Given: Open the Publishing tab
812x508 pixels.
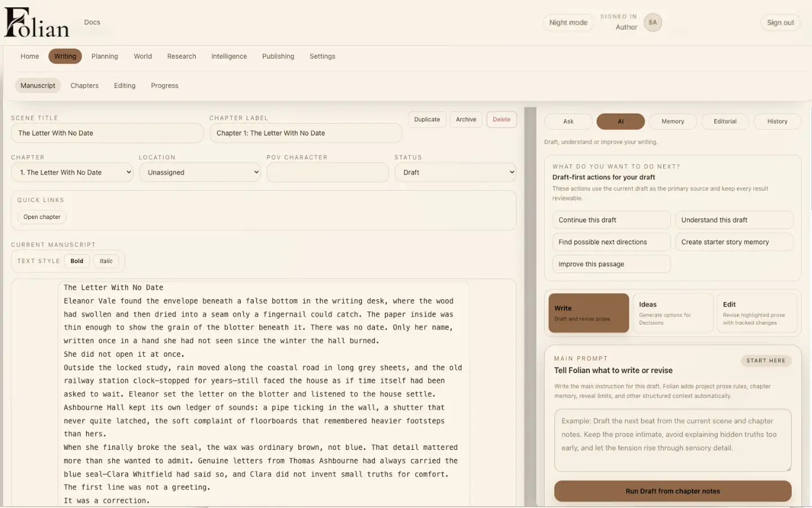Looking at the screenshot, I should 278,56.
